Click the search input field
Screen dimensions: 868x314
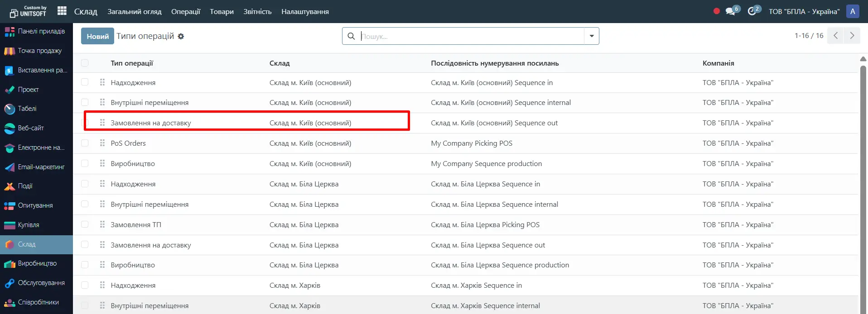pos(471,36)
